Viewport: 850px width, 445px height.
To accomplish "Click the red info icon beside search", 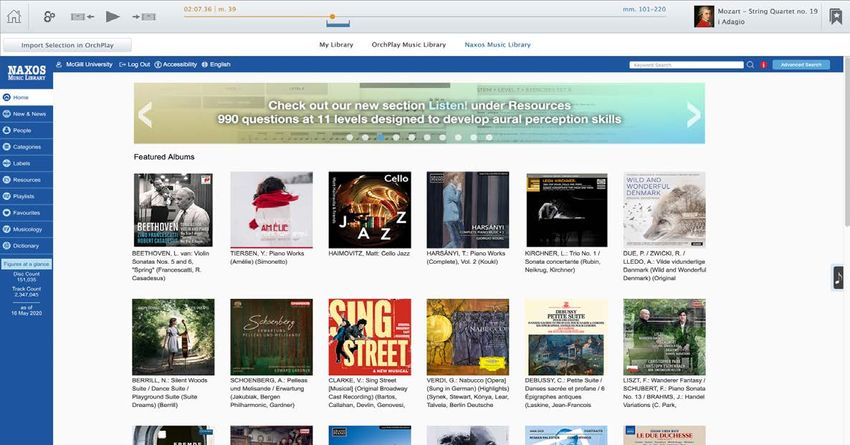I will click(x=763, y=65).
